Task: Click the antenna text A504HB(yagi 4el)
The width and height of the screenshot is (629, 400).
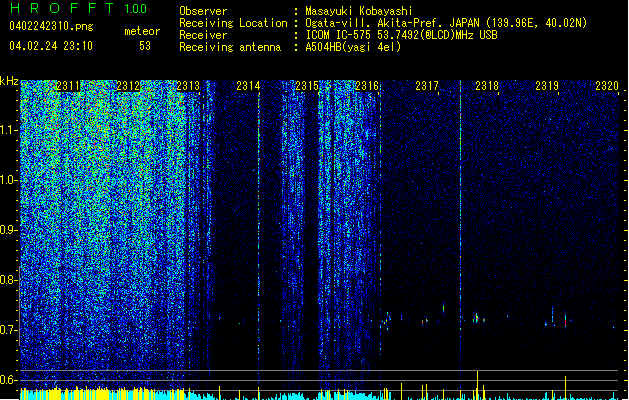Action: (353, 47)
